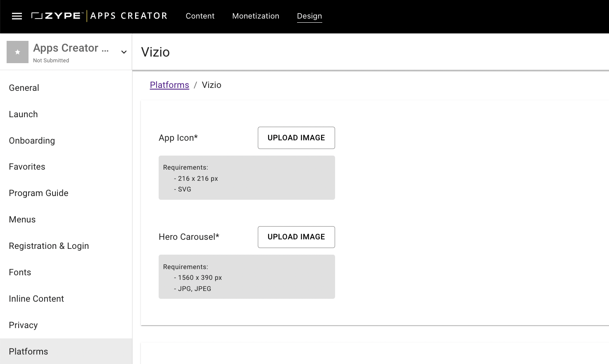This screenshot has width=609, height=364.
Task: Select General in the sidebar
Action: pos(66,88)
